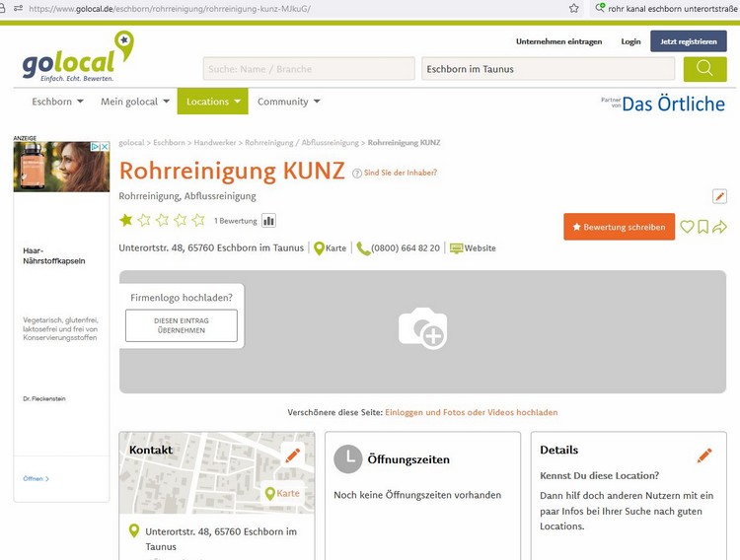This screenshot has width=740, height=560.
Task: Close the hair capsule advertisement
Action: 105,147
